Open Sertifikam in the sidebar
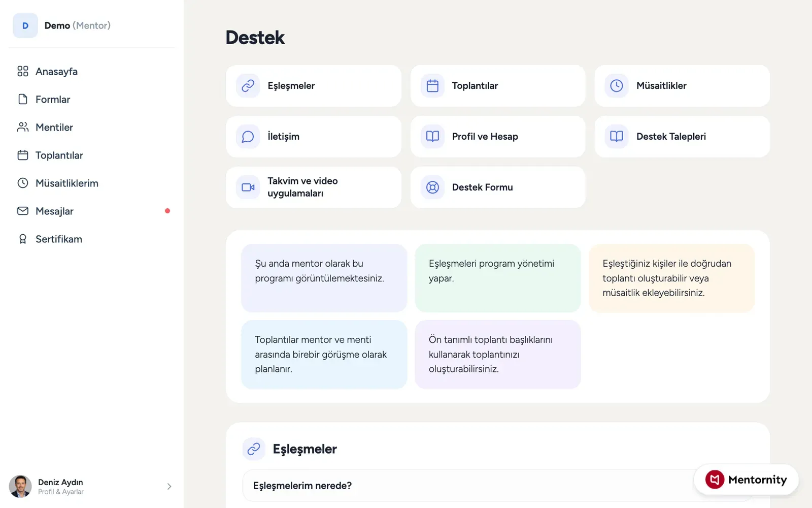Image resolution: width=812 pixels, height=508 pixels. [x=91, y=239]
